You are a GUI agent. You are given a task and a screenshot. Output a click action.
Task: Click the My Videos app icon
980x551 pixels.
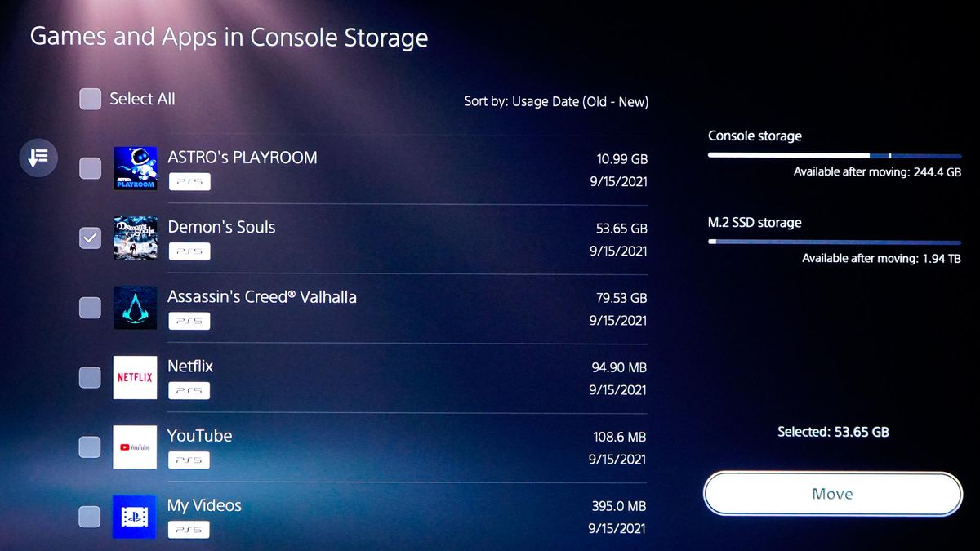[x=135, y=516]
